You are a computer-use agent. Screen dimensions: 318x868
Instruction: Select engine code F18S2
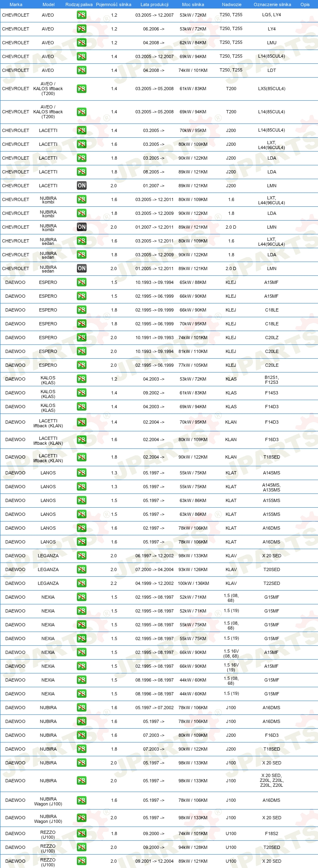[272, 833]
